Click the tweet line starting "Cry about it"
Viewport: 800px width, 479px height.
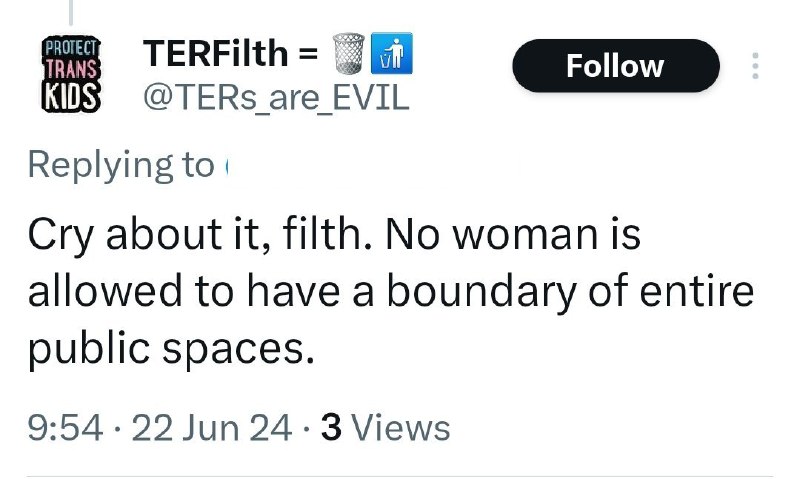pos(333,235)
